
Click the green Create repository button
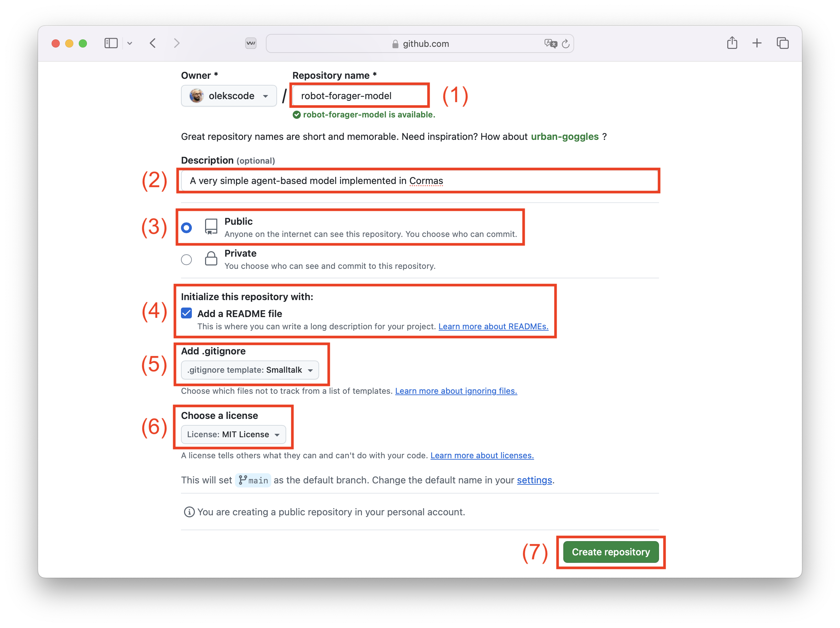(610, 552)
